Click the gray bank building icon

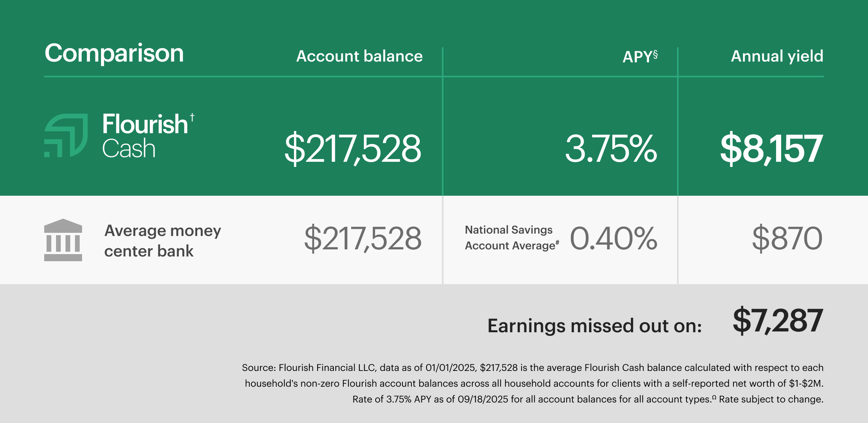(x=63, y=240)
